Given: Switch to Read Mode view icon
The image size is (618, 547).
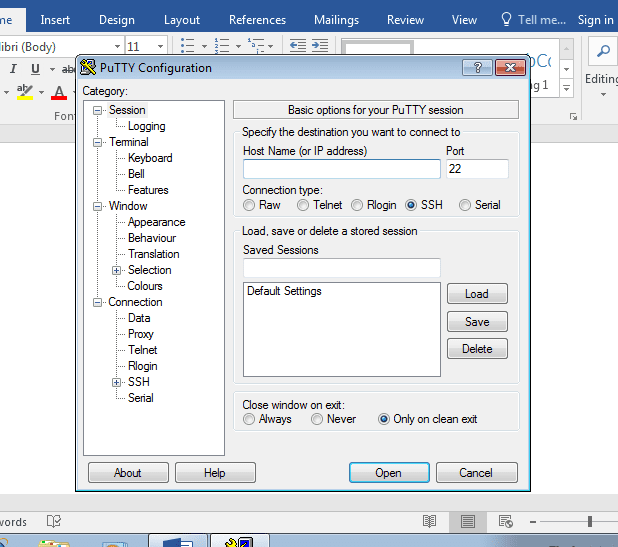Looking at the screenshot, I should 429,521.
